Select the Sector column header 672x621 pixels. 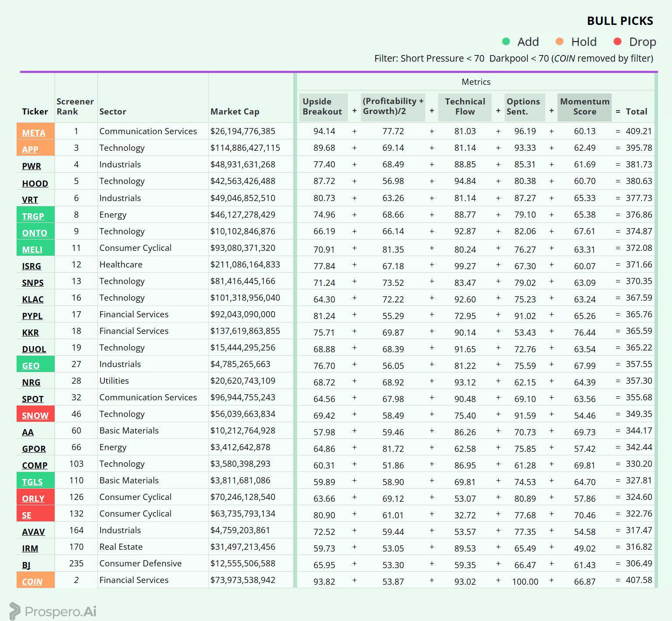(x=113, y=111)
